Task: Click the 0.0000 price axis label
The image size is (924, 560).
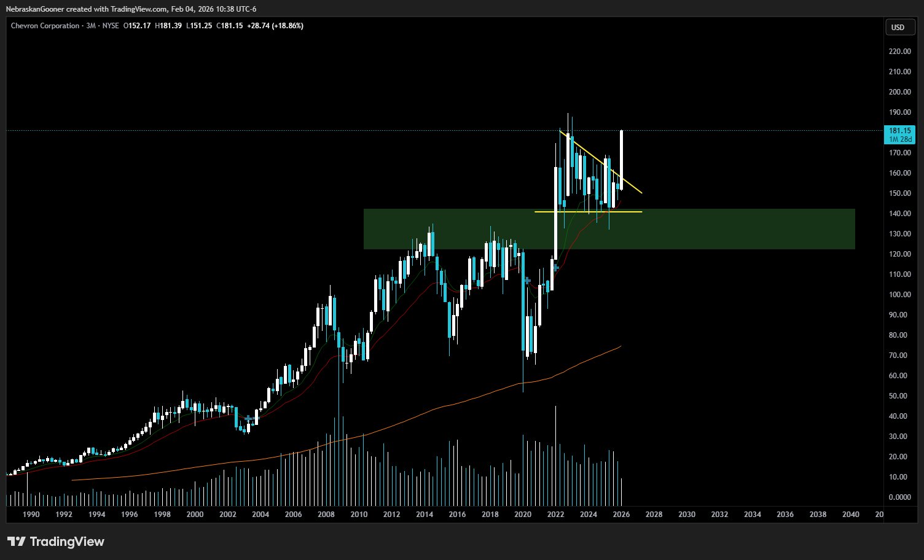Action: tap(901, 497)
